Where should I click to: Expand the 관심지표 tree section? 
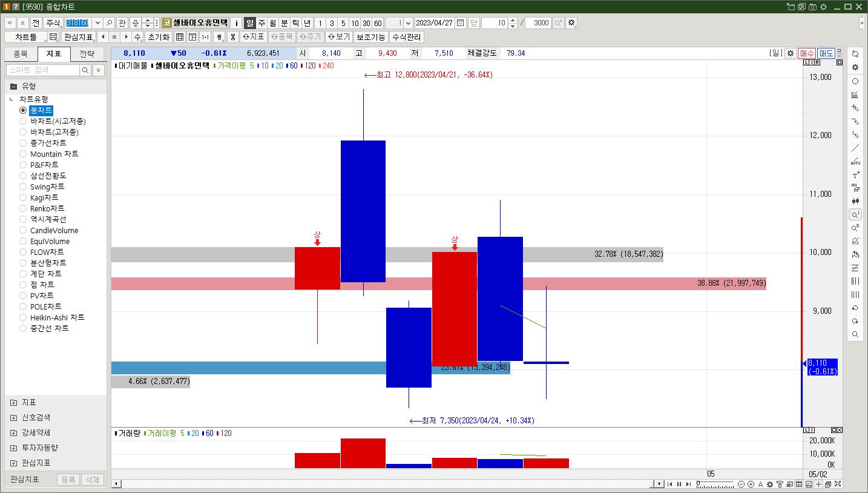14,463
